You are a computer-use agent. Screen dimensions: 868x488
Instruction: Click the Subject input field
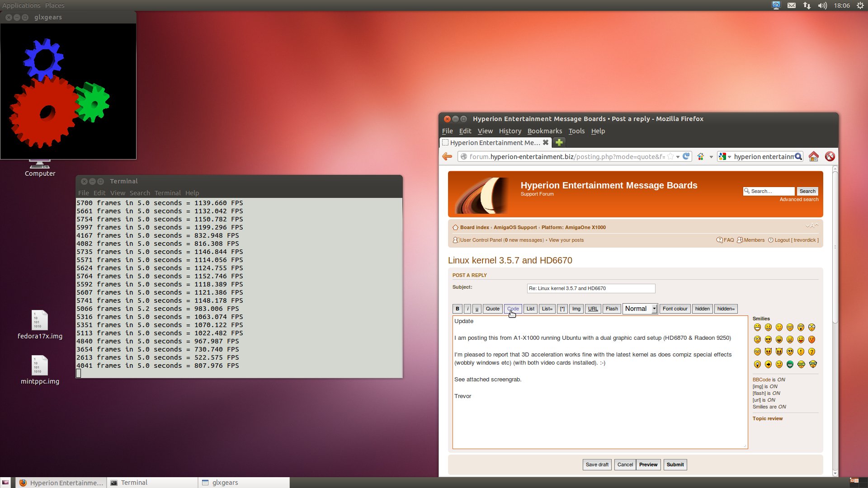[x=590, y=288]
